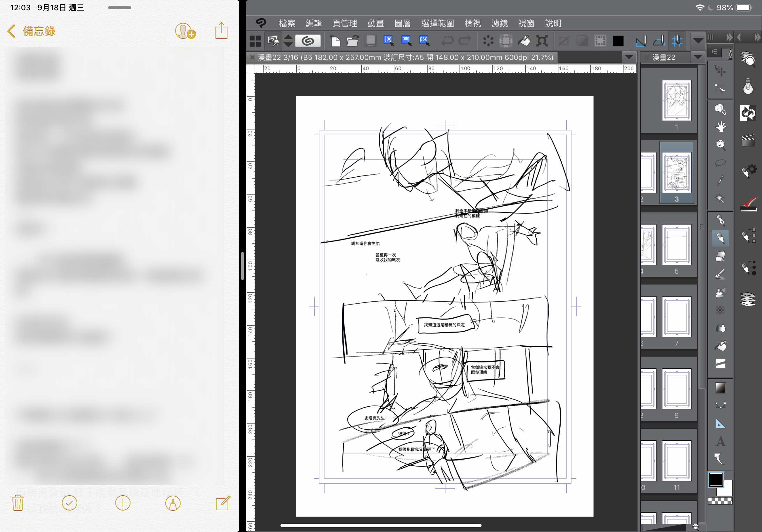Screen dimensions: 762x532
Task: Open the Layers stack panel
Action: (x=748, y=299)
